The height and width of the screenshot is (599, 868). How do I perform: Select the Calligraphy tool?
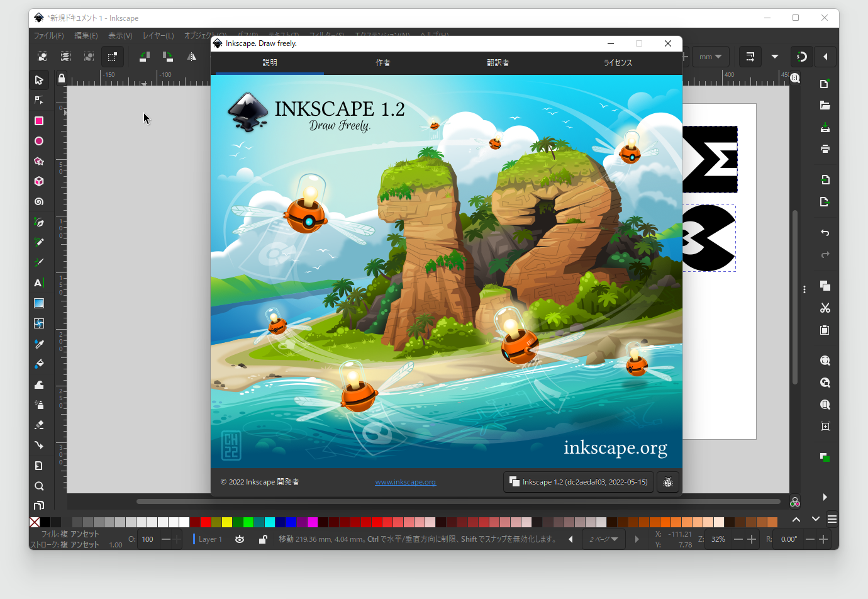[x=39, y=262]
